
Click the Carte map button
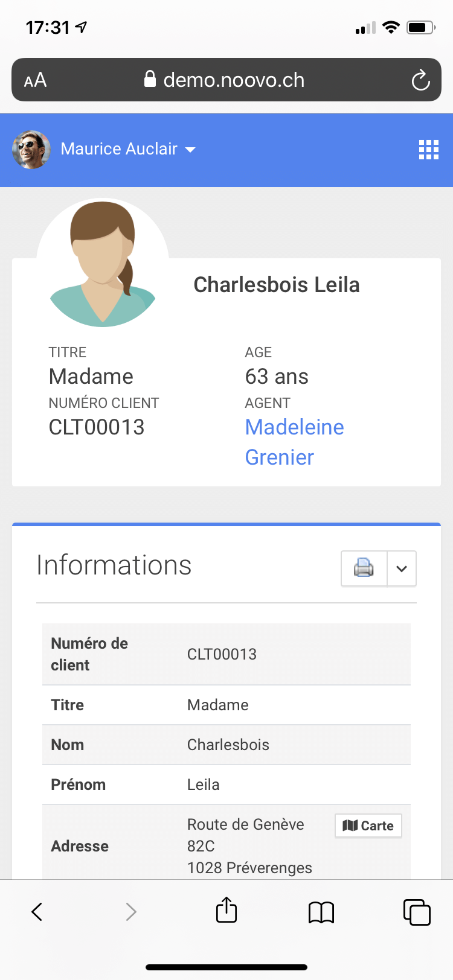368,826
